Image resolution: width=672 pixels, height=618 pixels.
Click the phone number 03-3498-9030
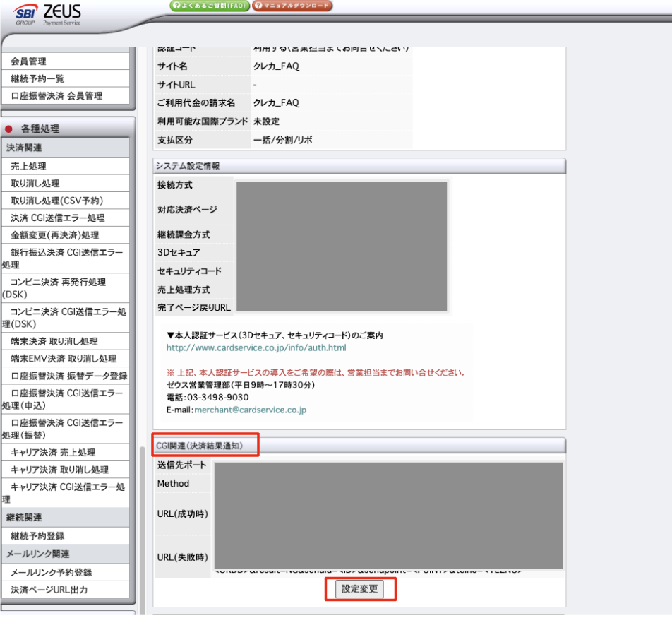coord(217,398)
